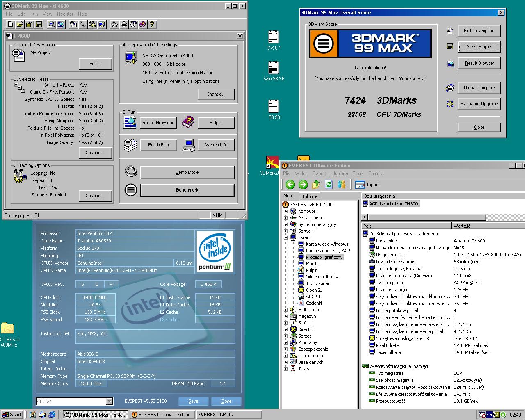
Task: Open the File menu in 3DMark 99 Max
Action: pyautogui.click(x=9, y=14)
